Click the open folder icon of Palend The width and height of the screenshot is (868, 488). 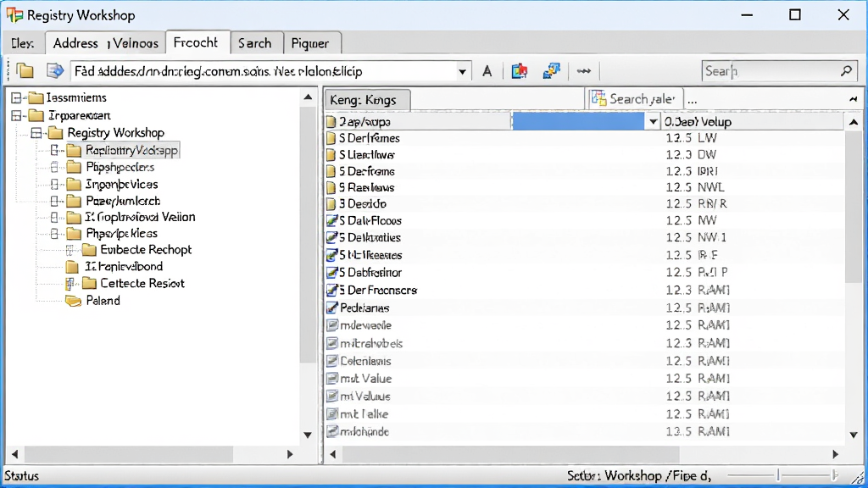(73, 301)
